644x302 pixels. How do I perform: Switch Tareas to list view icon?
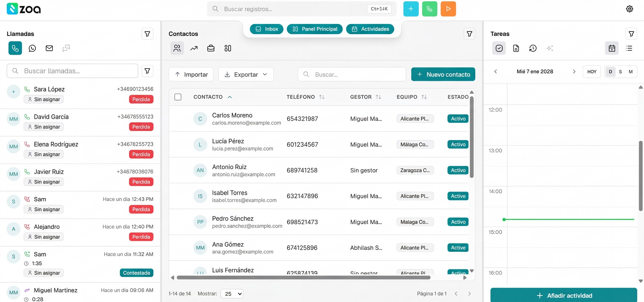coord(629,48)
